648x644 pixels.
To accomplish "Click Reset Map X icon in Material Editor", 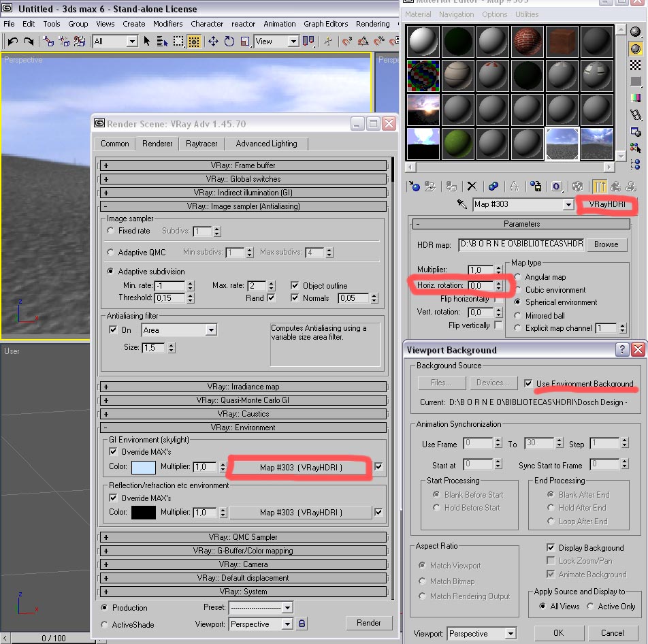I will click(x=472, y=187).
